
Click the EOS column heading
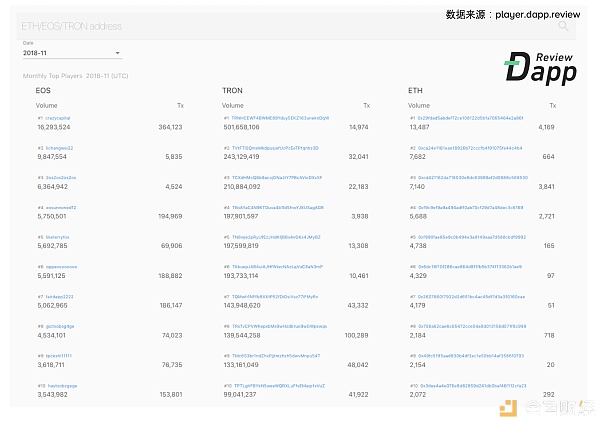tap(43, 90)
